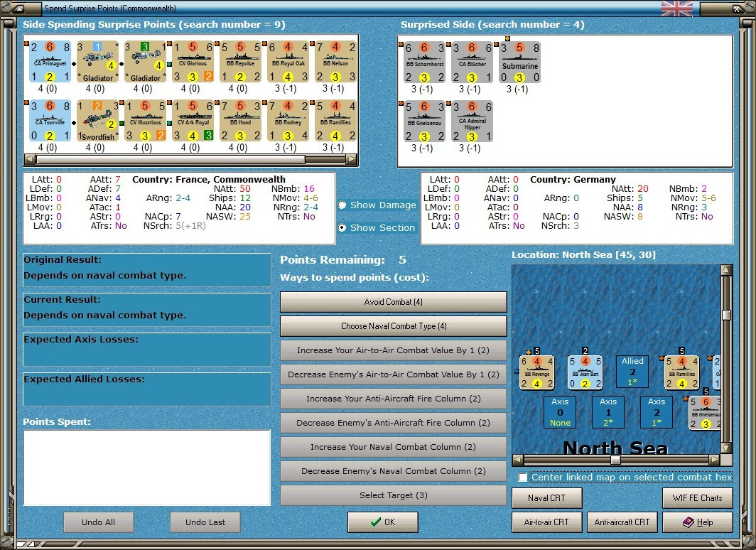Select the Show Section radio option
Viewport: 756px width, 550px height.
pyautogui.click(x=342, y=227)
